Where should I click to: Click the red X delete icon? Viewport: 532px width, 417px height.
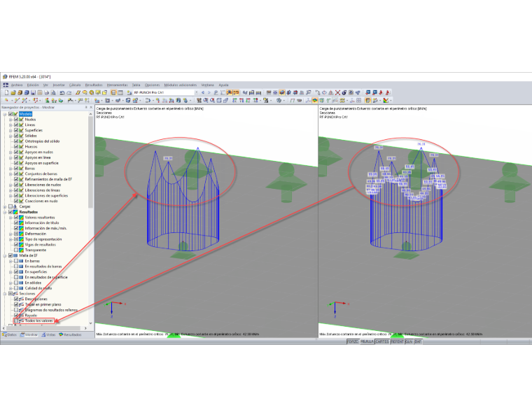tap(337, 92)
